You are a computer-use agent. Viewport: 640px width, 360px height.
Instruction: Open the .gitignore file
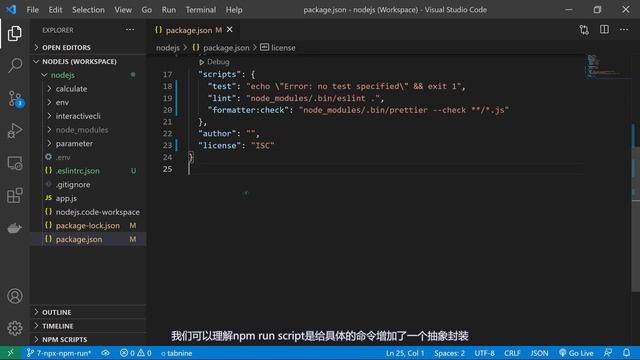88,184
